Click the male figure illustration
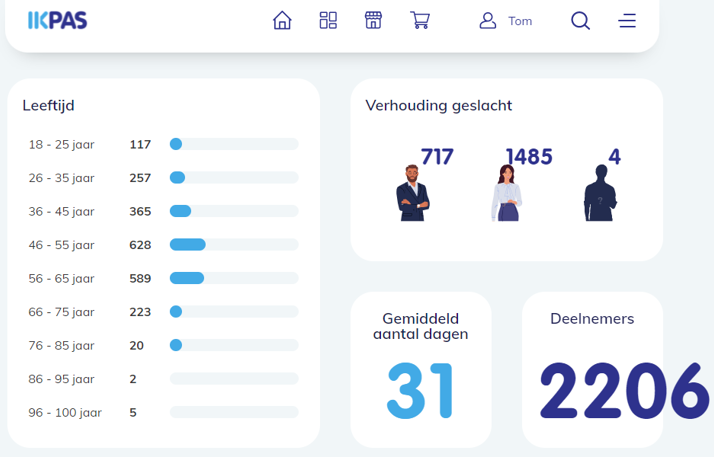The image size is (714, 457). (411, 193)
